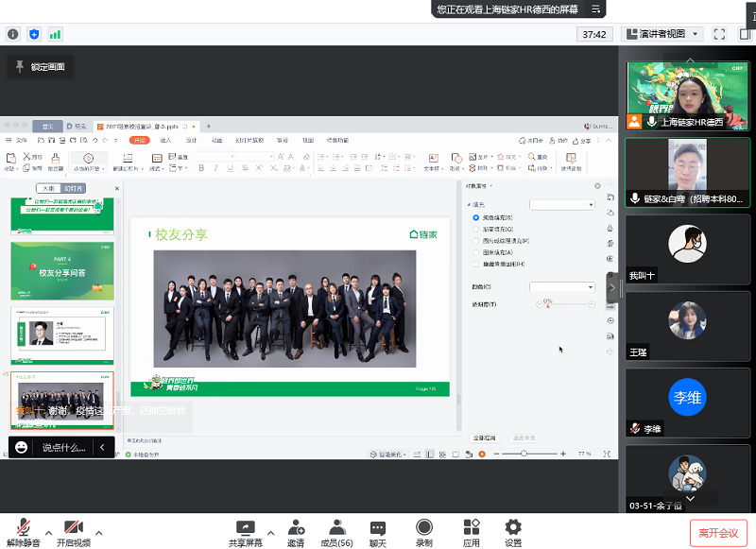Open the 成员(56) members list
Screen dimensions: 756x549
pyautogui.click(x=336, y=532)
